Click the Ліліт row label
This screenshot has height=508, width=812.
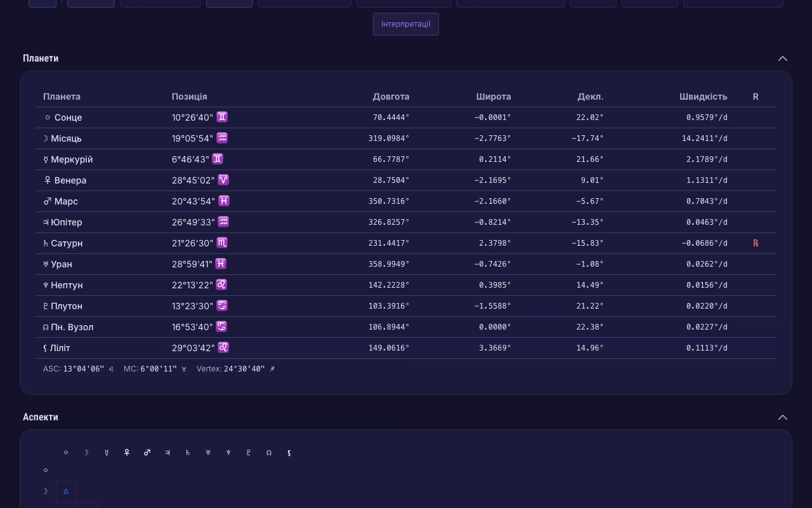[x=60, y=348]
